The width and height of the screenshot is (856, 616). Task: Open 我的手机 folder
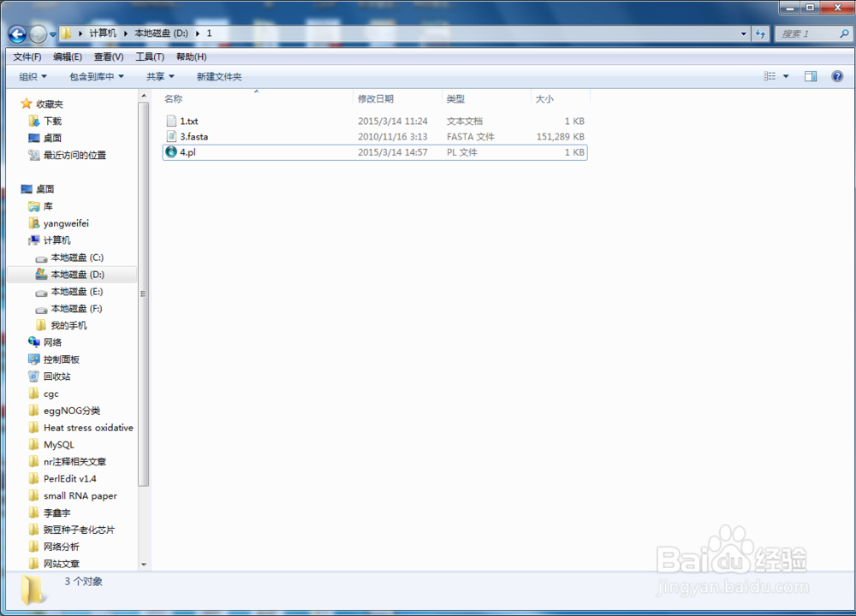point(68,325)
